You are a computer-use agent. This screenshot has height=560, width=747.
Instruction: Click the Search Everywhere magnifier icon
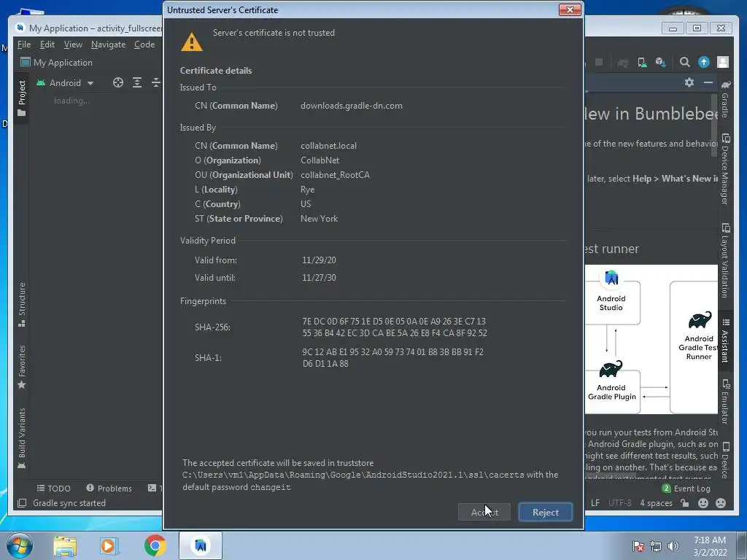click(x=684, y=62)
